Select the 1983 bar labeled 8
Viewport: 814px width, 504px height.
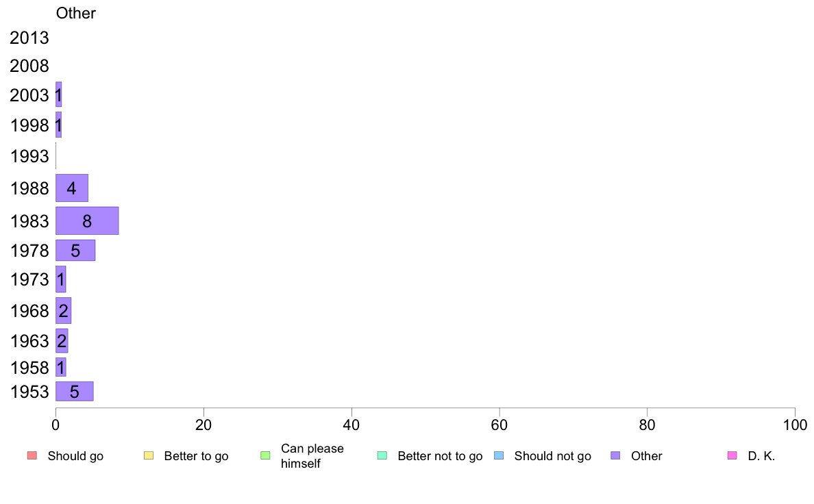(87, 220)
